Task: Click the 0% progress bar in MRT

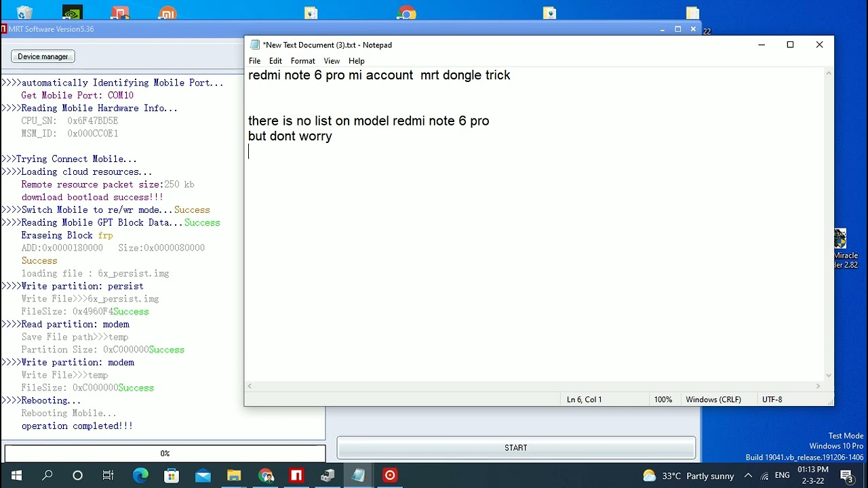Action: 165,453
